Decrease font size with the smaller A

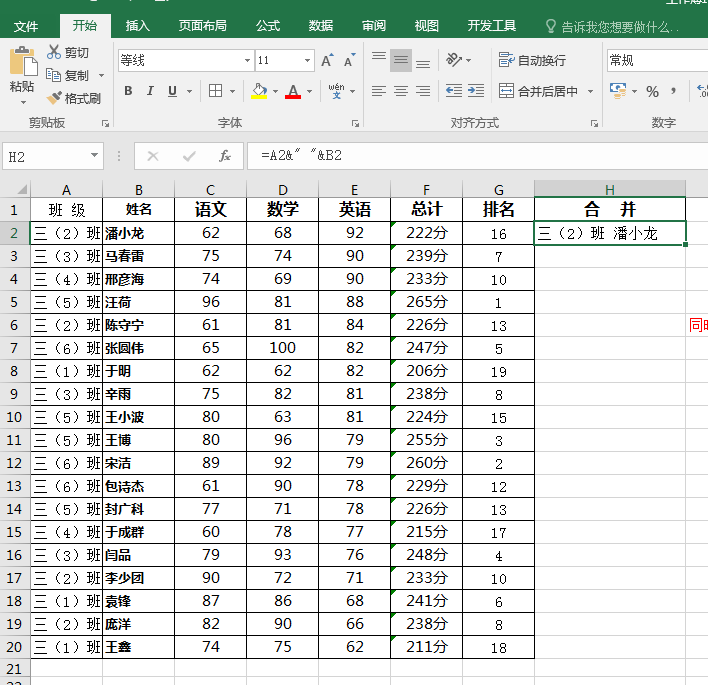(x=349, y=60)
